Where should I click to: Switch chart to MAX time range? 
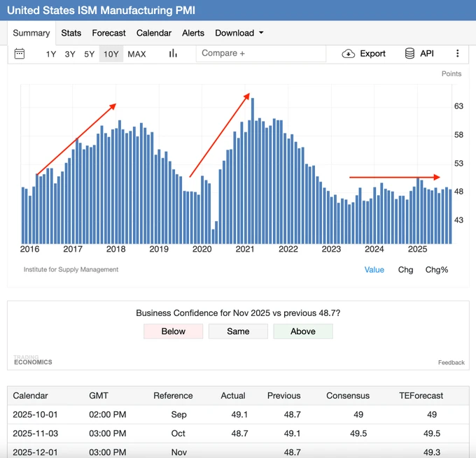(136, 54)
